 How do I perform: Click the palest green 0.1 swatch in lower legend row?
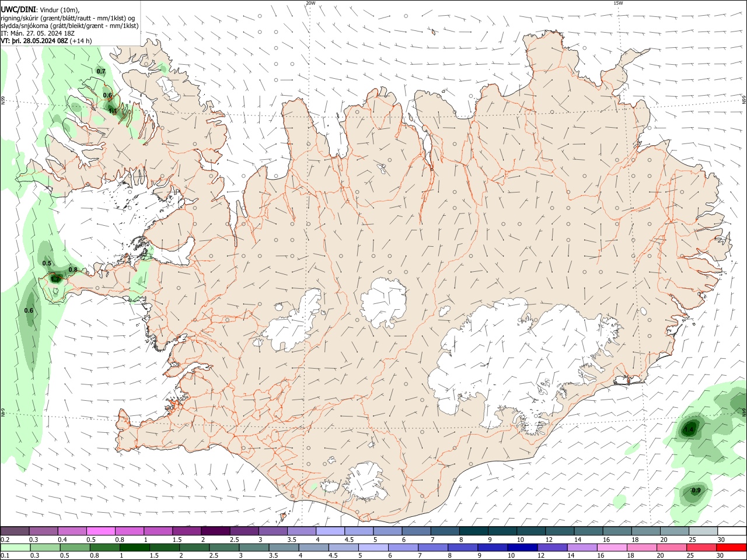(16, 547)
